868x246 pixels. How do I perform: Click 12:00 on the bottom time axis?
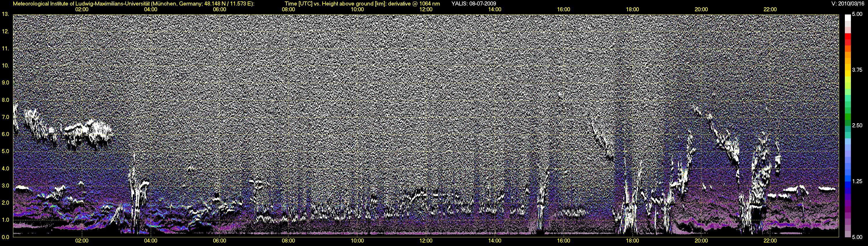tap(426, 241)
